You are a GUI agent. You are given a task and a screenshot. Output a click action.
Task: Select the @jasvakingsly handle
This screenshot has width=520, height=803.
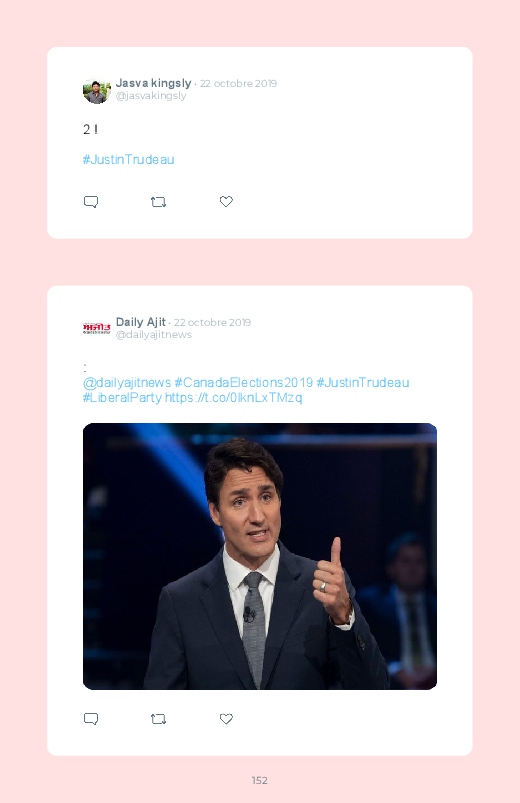[151, 96]
